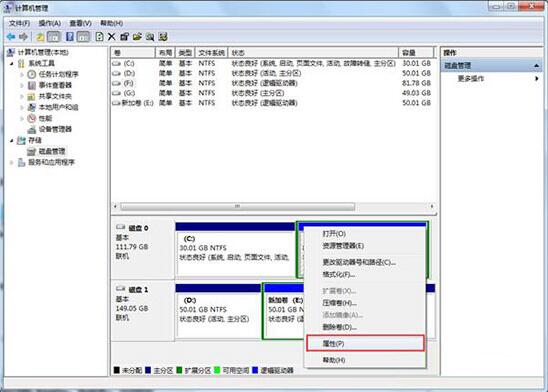
Task: Choose 帮助(H) in the context menu
Action: coord(366,360)
